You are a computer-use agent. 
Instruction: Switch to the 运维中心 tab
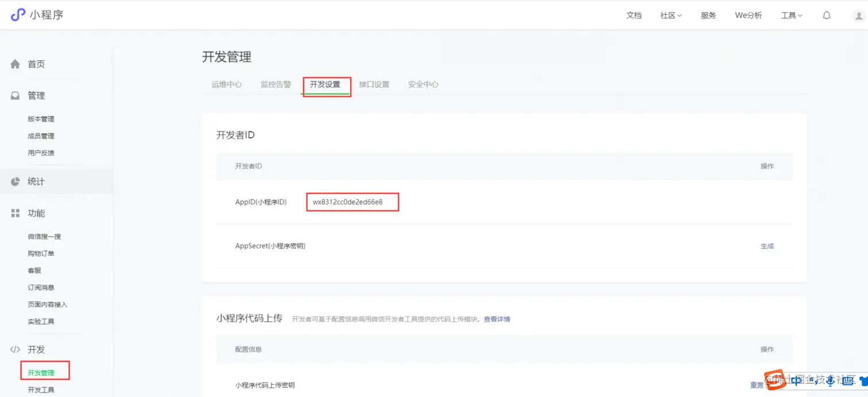(x=227, y=84)
